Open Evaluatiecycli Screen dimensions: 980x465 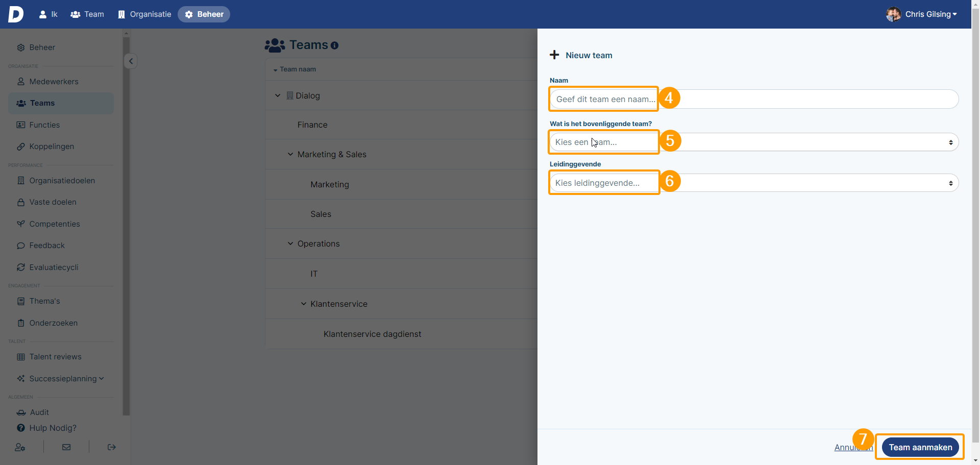(54, 267)
